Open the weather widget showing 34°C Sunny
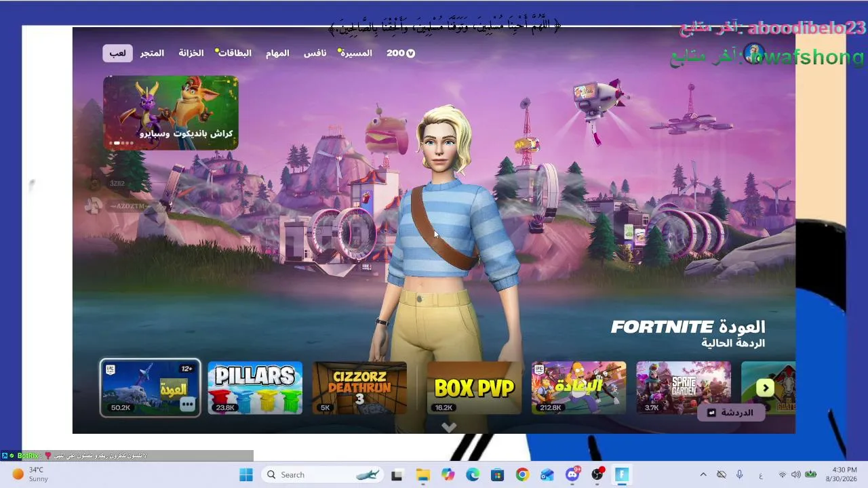The width and height of the screenshot is (868, 488). pyautogui.click(x=31, y=474)
